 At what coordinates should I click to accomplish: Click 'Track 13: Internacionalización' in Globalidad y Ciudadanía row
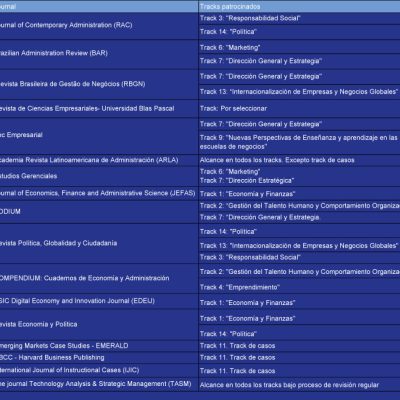(299, 246)
